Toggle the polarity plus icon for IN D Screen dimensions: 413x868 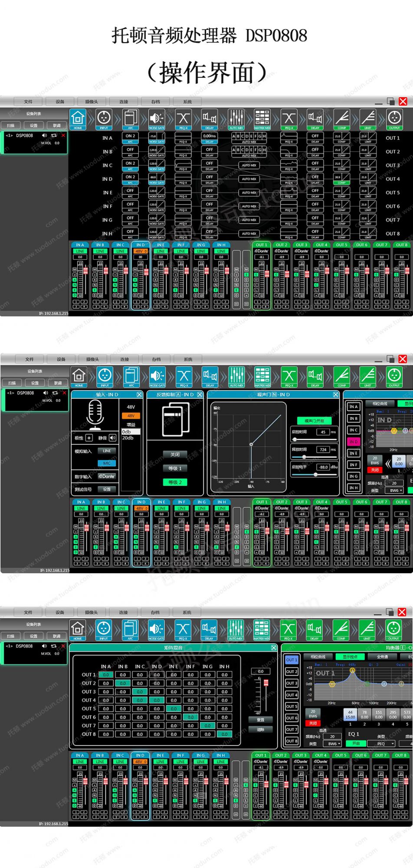pos(89,438)
